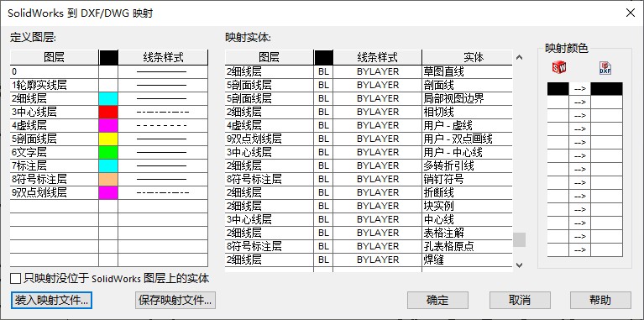Click the 映射实体 scrollbar thumb
Viewport: 644px width, 320px height.
[519, 240]
